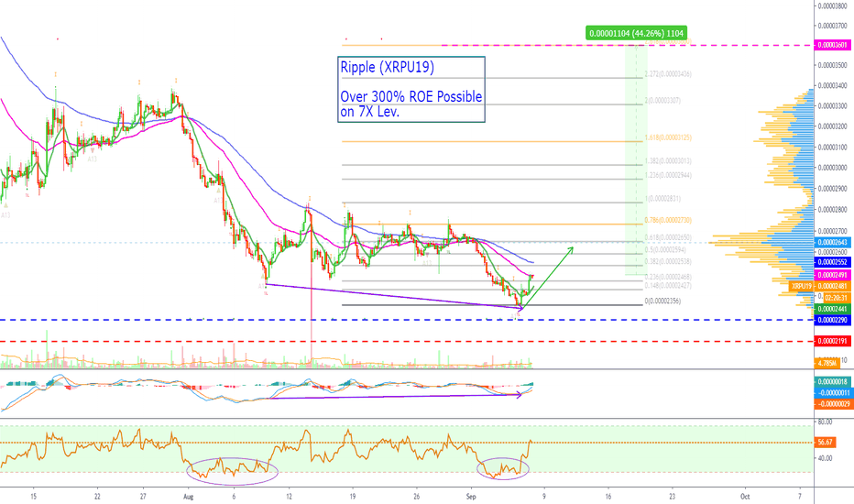
Task: Click the 0.00003000 price scale label
Action: (833, 168)
